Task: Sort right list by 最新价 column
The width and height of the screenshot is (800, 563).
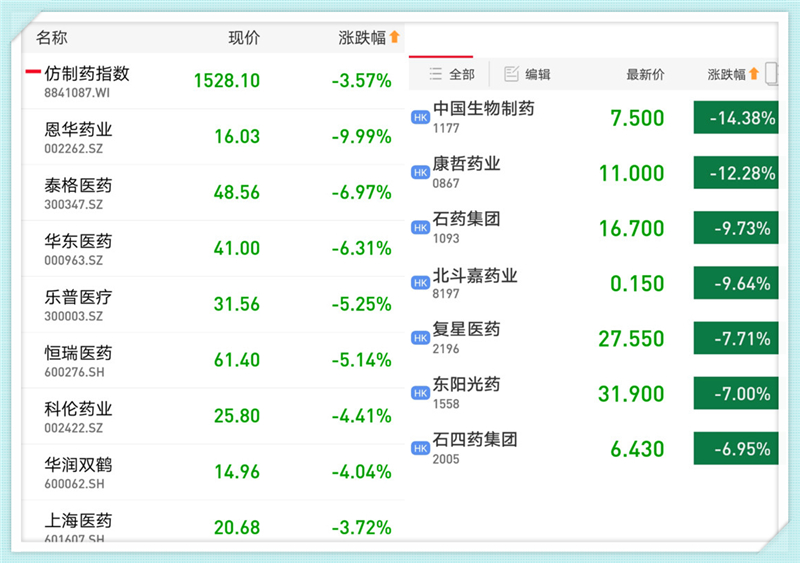Action: (645, 74)
